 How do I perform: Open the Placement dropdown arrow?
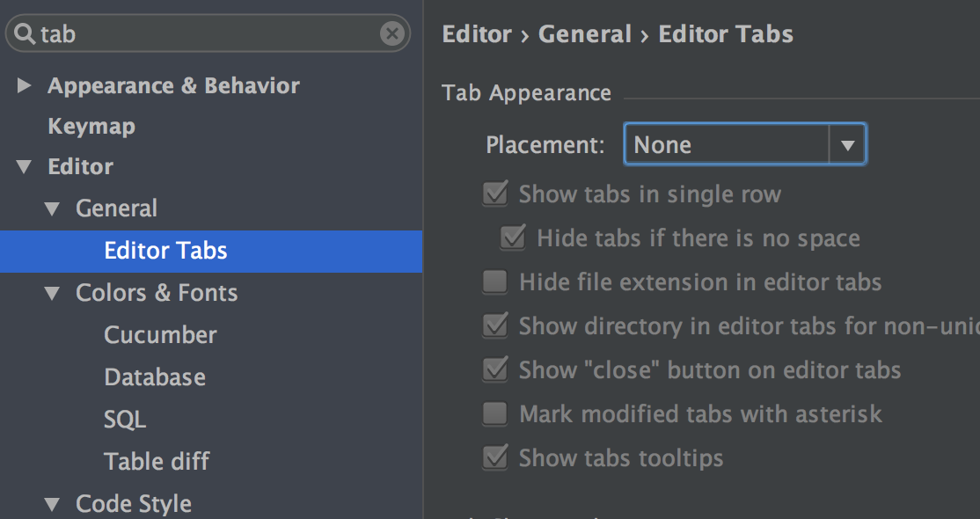(847, 145)
